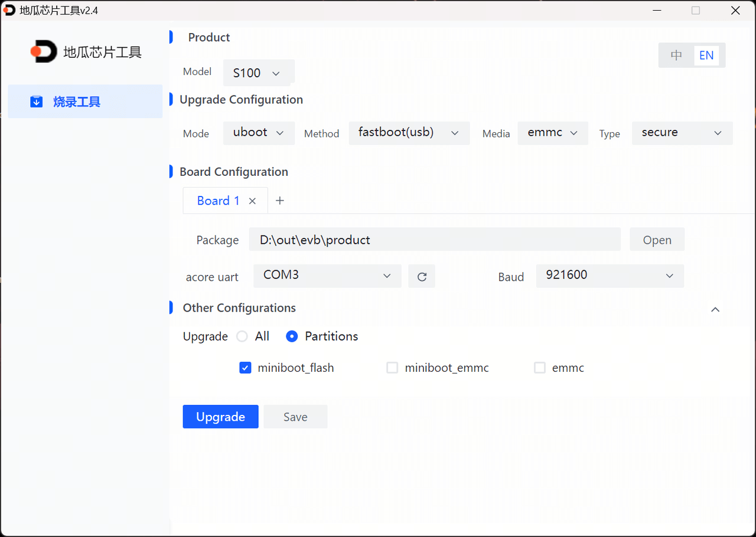Open the Method fastboot(usb) dropdown
This screenshot has width=756, height=537.
coord(409,133)
